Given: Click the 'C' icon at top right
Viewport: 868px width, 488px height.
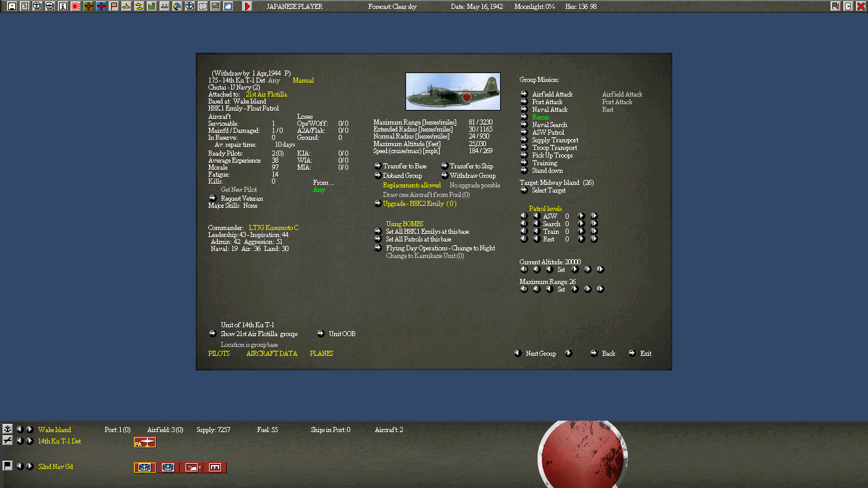Looking at the screenshot, I should (x=848, y=6).
